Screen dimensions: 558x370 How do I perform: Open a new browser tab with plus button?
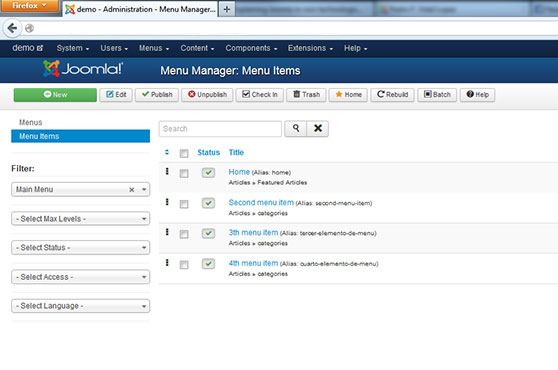pos(227,9)
